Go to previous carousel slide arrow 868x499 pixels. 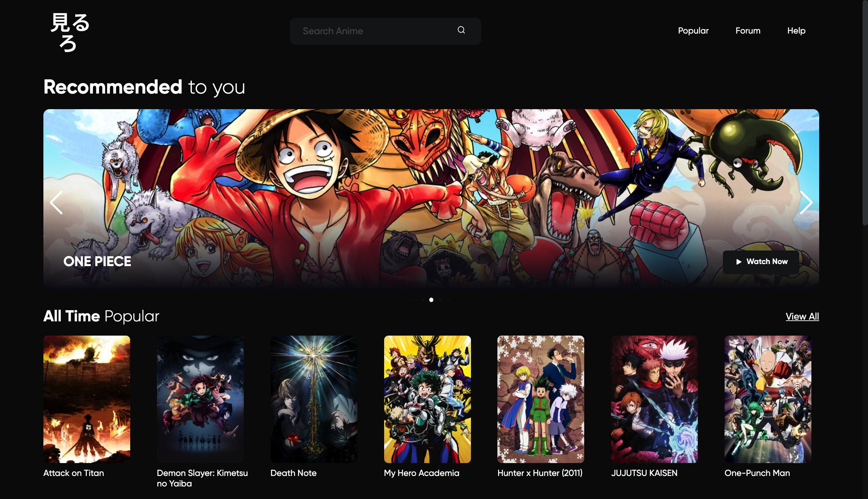click(57, 202)
